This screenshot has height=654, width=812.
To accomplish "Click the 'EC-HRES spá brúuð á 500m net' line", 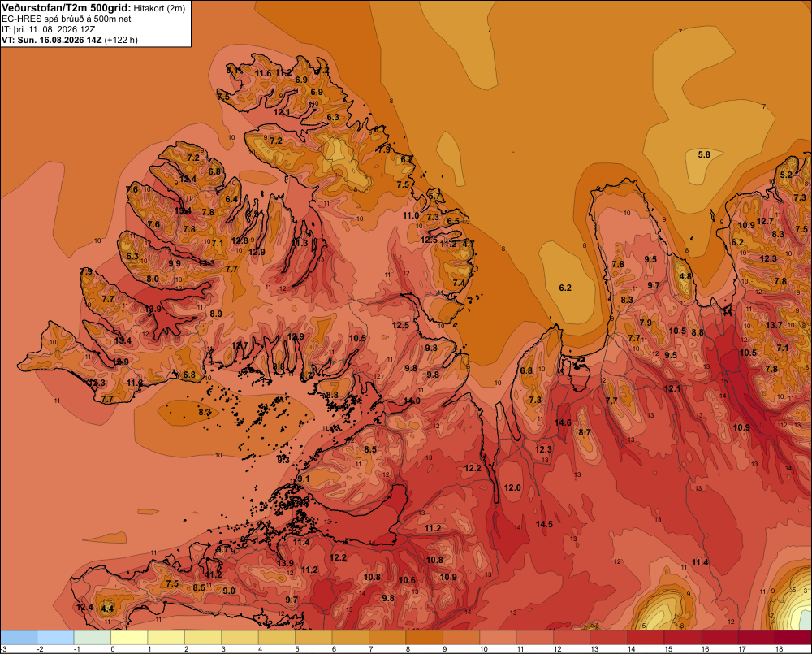I will [67, 19].
